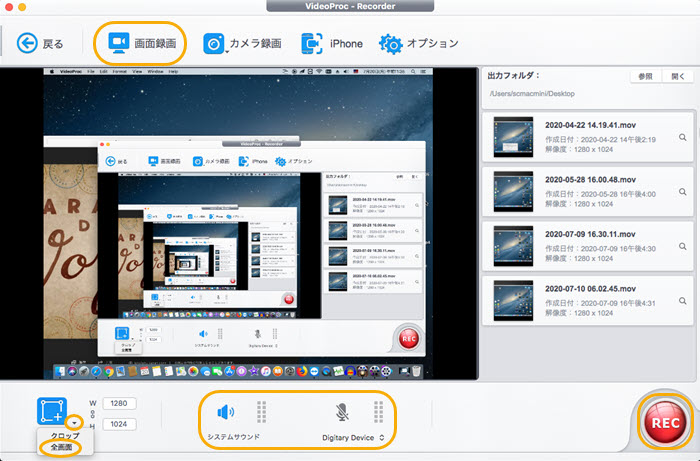This screenshot has width=700, height=461.
Task: Select file name 2020-07-09 16.30.11.mov
Action: pyautogui.click(x=590, y=234)
